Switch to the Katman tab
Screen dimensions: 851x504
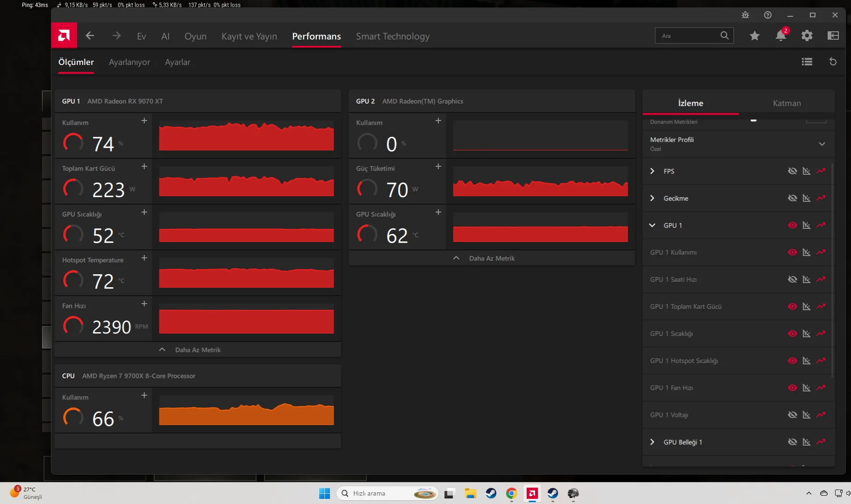coord(787,103)
